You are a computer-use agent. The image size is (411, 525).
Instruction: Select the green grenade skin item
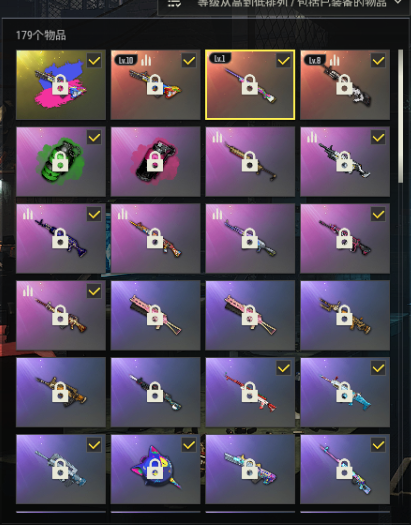coord(61,162)
